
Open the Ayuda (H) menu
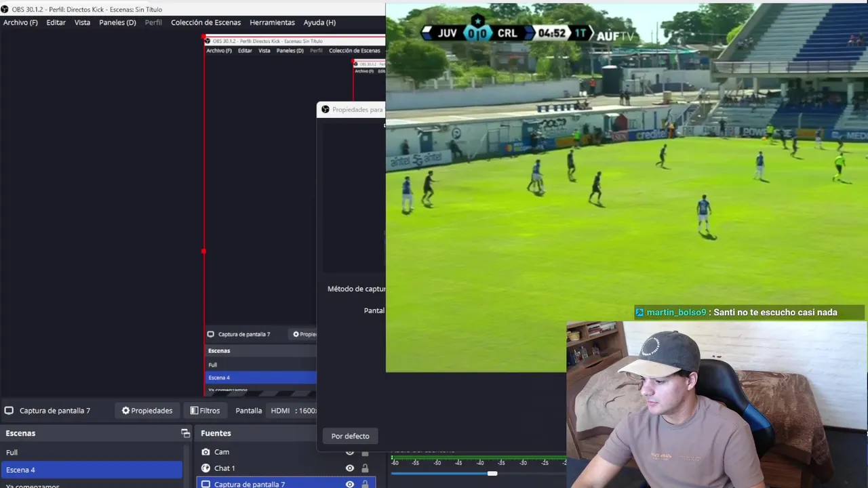[x=319, y=22]
